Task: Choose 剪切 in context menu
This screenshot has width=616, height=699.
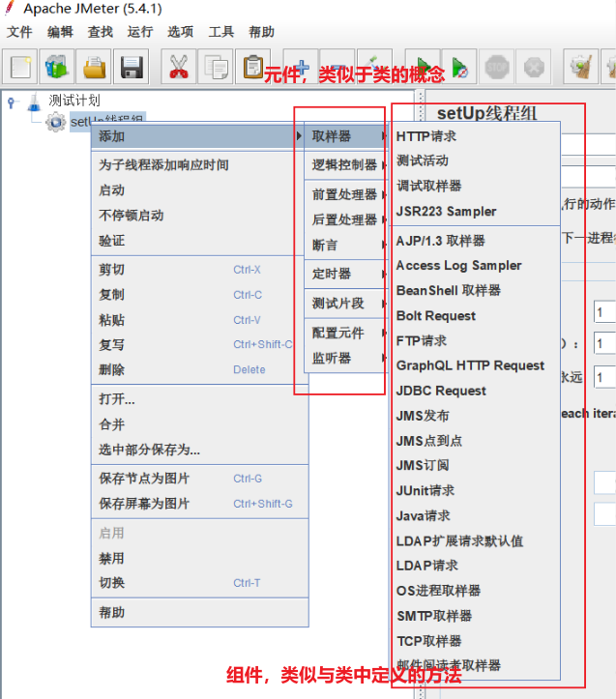Action: [x=197, y=270]
